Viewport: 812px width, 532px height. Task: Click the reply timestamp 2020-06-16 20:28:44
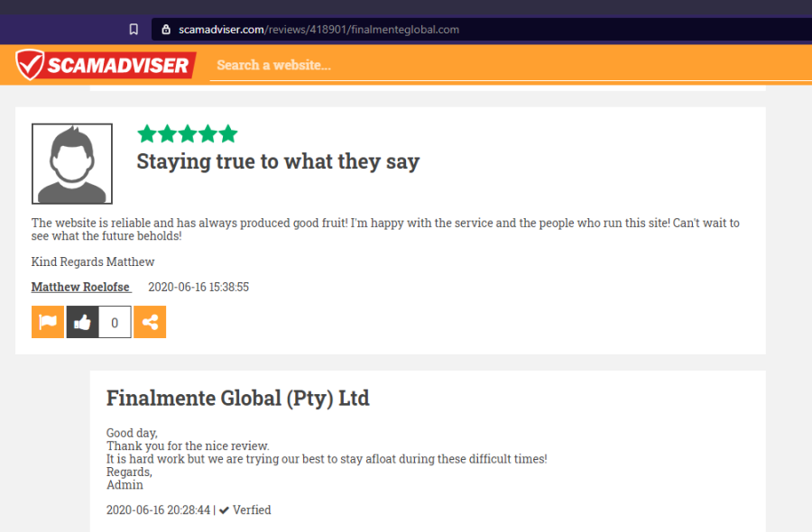[158, 510]
